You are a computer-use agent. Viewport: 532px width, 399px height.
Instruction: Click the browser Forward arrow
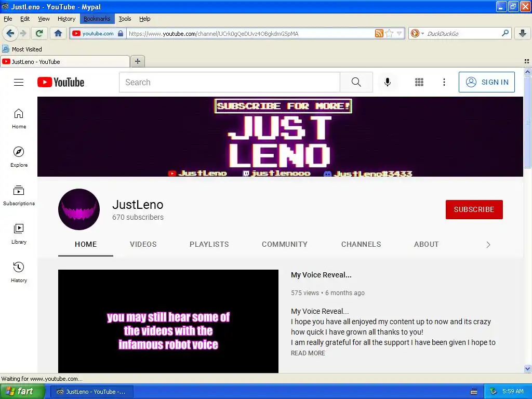23,33
